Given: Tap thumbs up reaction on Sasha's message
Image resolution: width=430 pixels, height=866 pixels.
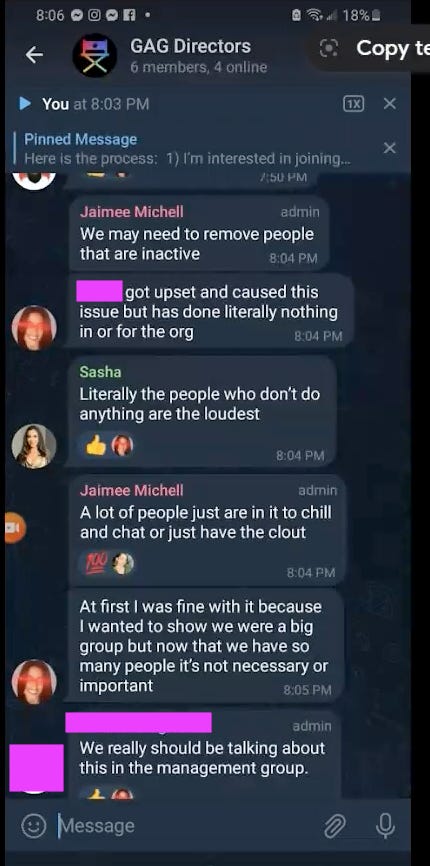Looking at the screenshot, I should coord(96,445).
